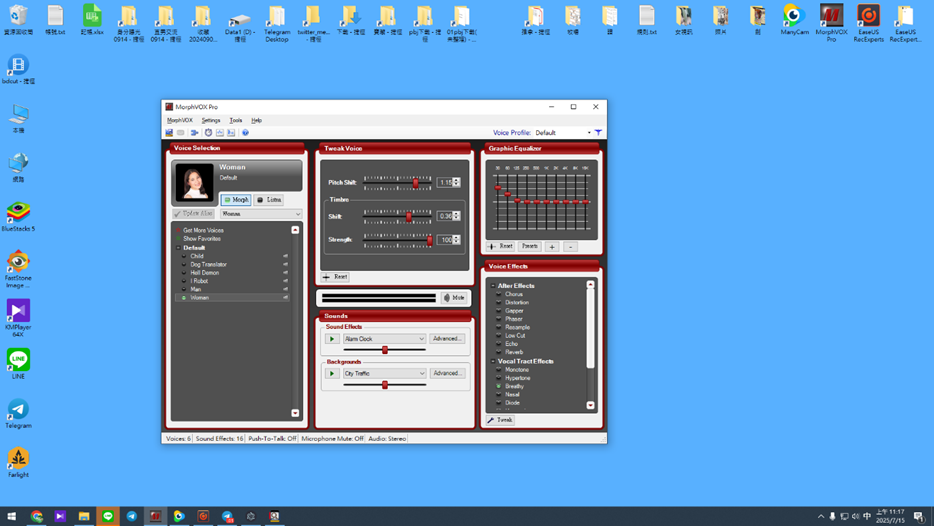
Task: Click the Sound Effects volume slider handle
Action: (385, 350)
